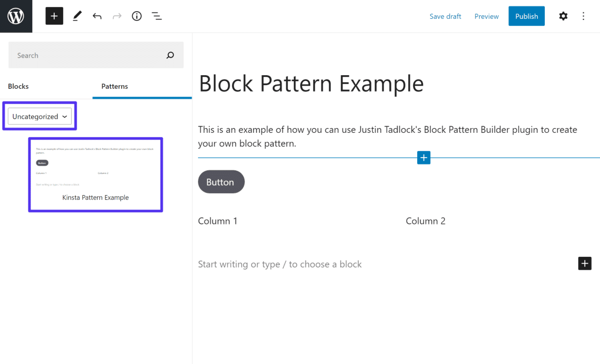
Task: Add a block with the blue inline plus
Action: pyautogui.click(x=424, y=158)
